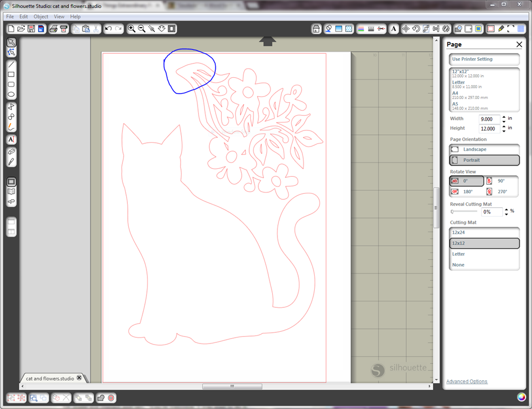This screenshot has height=409, width=532.
Task: Choose the Draw an Ellipse tool
Action: [x=11, y=94]
